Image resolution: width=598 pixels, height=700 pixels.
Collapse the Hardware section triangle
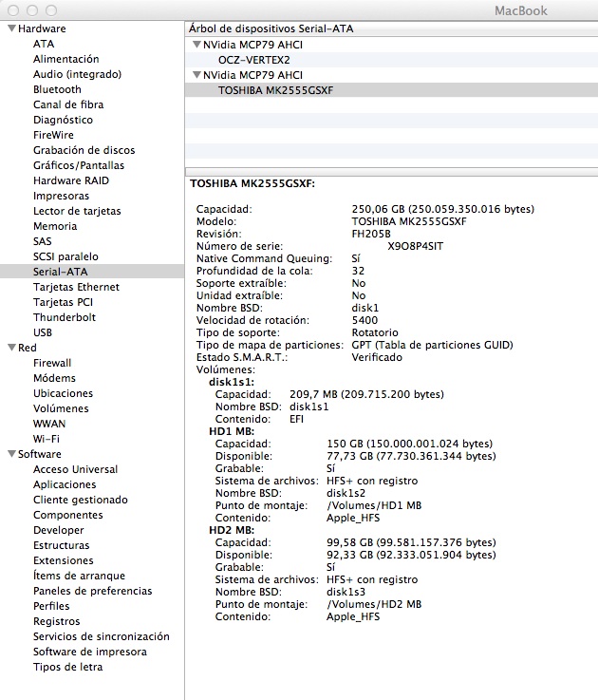click(10, 28)
